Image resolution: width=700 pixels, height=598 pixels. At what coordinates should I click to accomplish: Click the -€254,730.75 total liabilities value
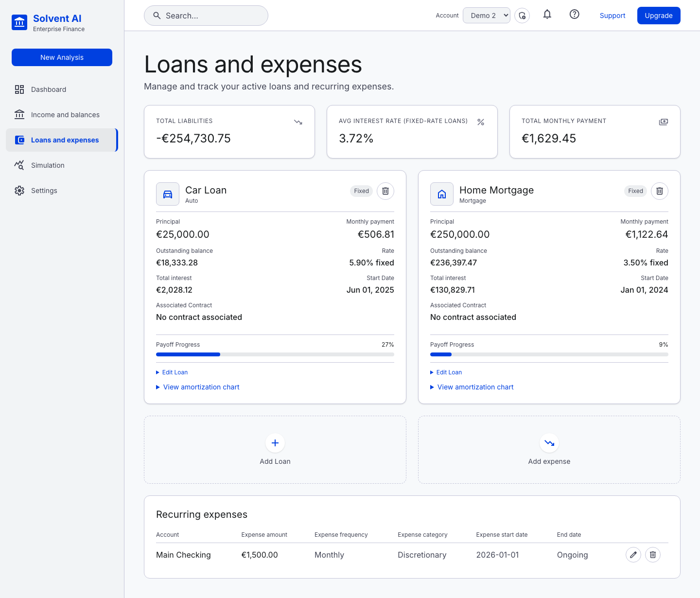tap(193, 139)
